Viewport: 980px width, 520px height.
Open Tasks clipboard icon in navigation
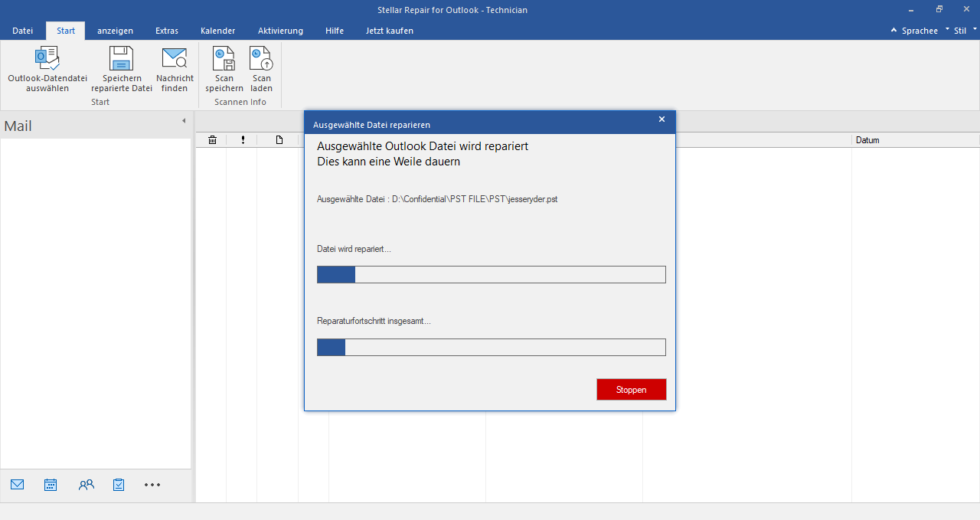(119, 485)
